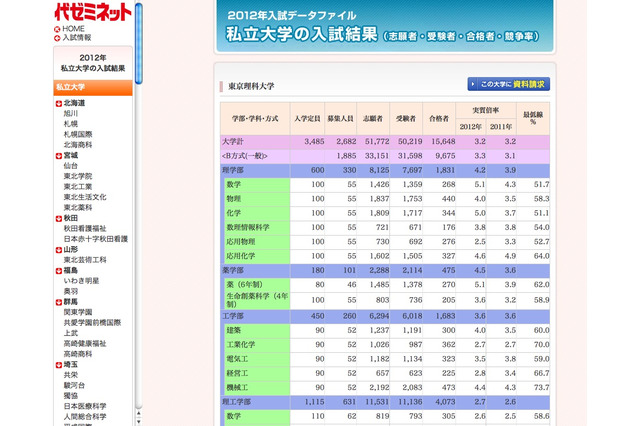Click the sidebar scrollbar up arrow
Screen dimensions: 640x426
pyautogui.click(x=139, y=413)
